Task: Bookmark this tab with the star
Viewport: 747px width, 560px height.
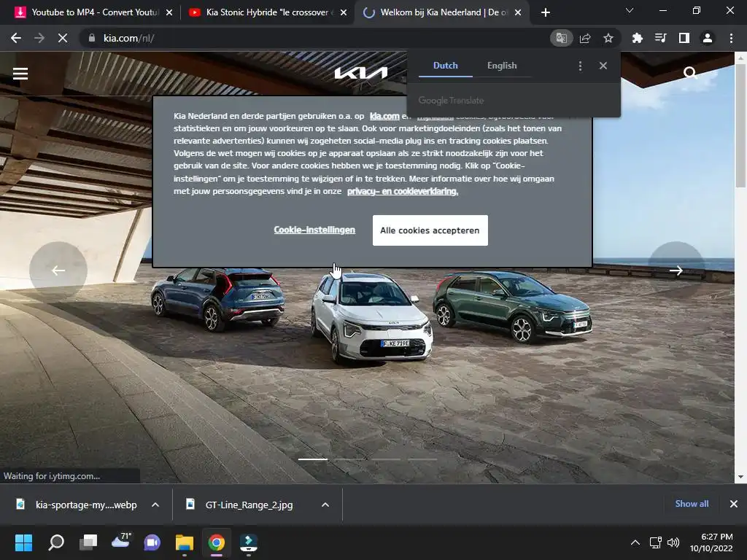Action: [608, 38]
